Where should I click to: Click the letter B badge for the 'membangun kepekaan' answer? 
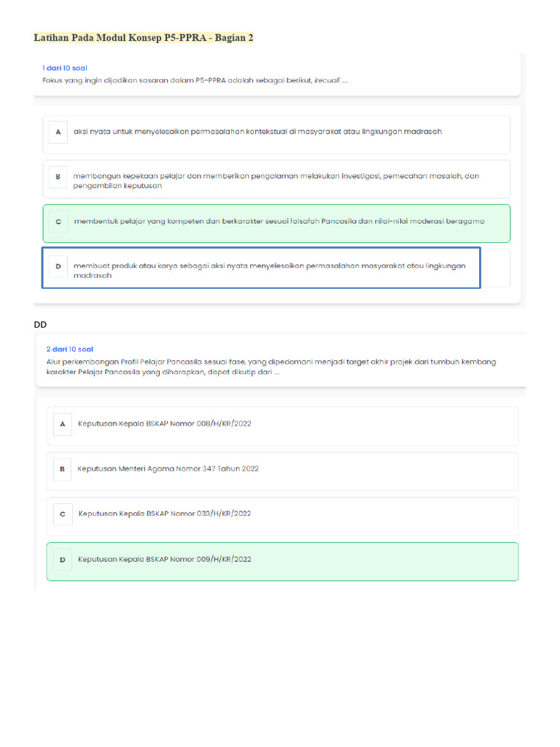tap(58, 177)
